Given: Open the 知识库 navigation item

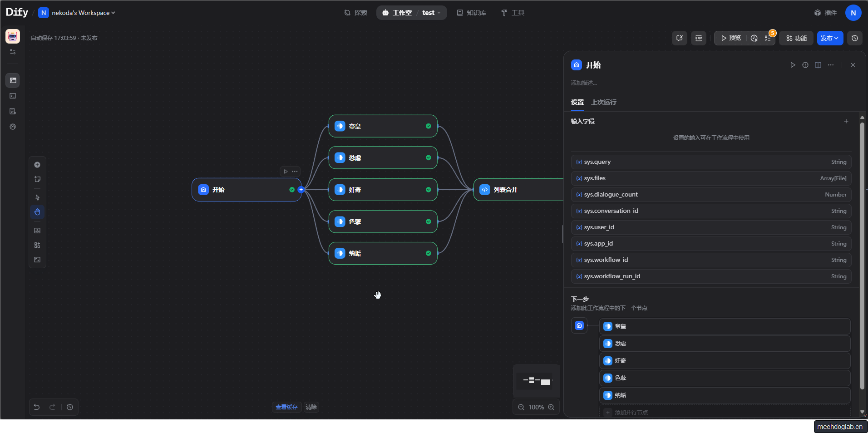Looking at the screenshot, I should tap(472, 13).
